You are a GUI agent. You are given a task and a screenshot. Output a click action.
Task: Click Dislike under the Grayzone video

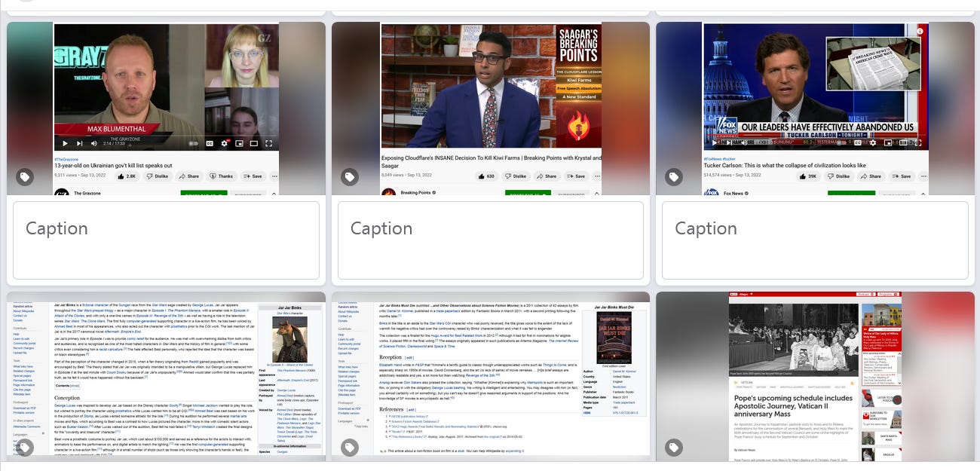click(x=158, y=176)
